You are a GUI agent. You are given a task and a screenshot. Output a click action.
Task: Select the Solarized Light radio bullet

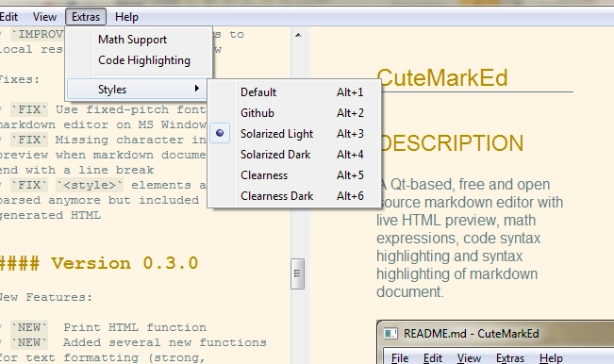(x=220, y=134)
